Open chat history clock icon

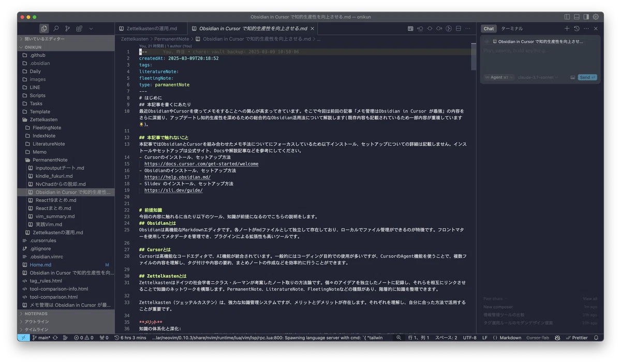click(576, 28)
